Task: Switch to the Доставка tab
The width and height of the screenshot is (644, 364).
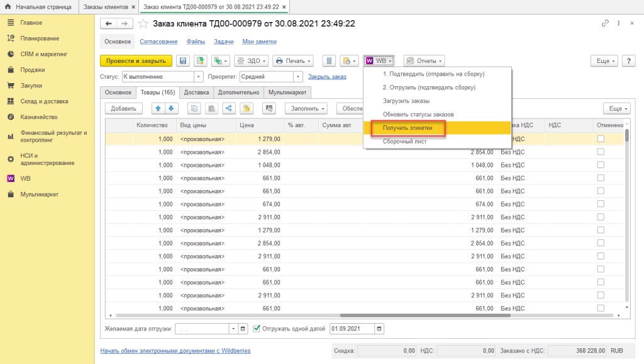Action: [196, 93]
